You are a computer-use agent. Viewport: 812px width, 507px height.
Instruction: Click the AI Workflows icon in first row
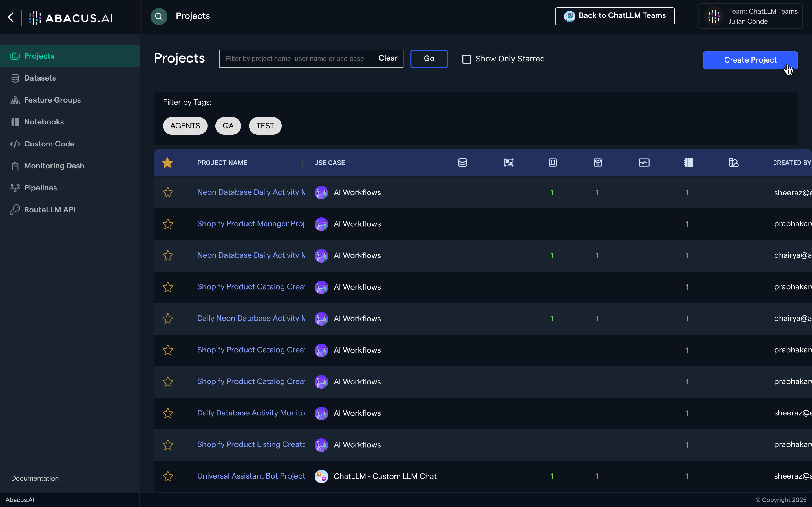[x=321, y=192]
